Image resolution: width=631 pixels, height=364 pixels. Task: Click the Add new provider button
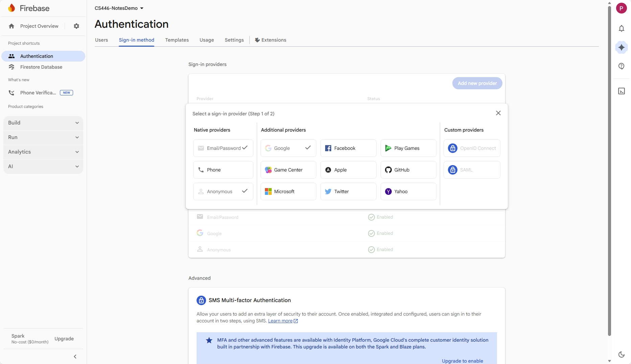point(477,83)
